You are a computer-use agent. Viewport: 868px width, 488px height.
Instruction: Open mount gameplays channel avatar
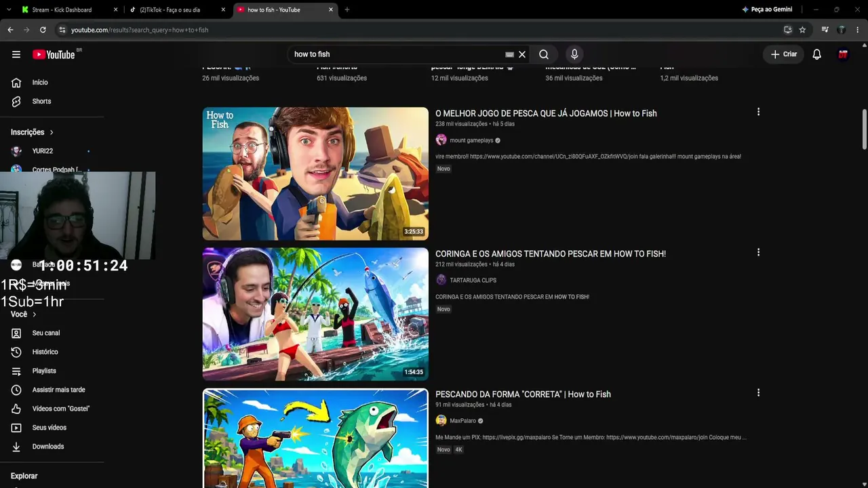tap(441, 140)
